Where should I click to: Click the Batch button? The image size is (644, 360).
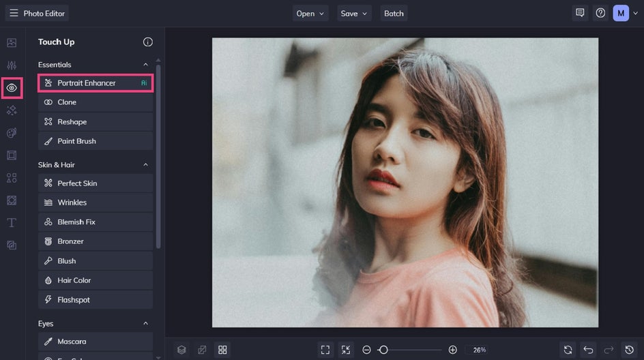(x=394, y=13)
